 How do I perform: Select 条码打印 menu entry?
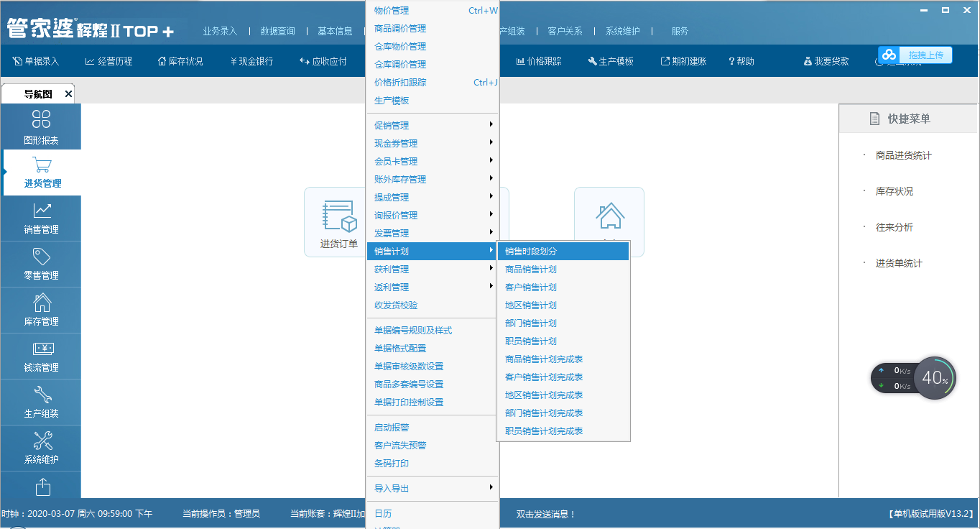click(433, 463)
